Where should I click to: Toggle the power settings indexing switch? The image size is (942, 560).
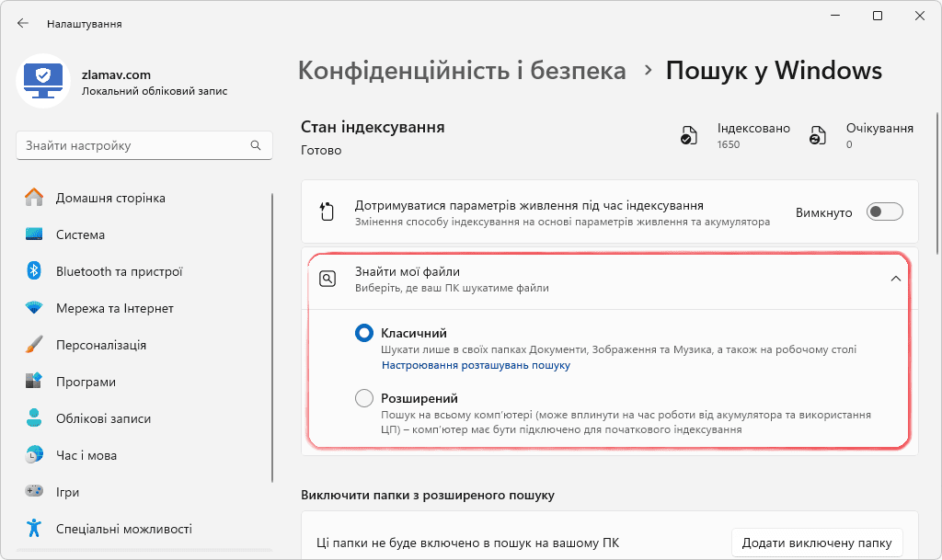click(884, 211)
